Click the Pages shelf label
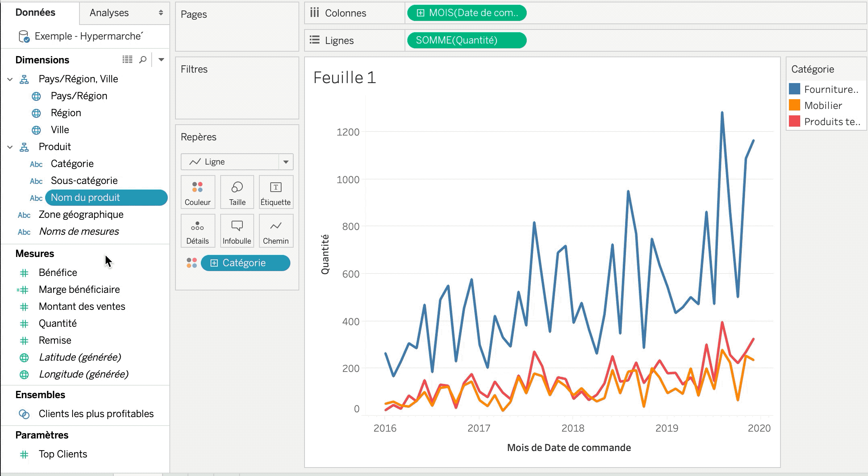868x476 pixels. click(194, 15)
